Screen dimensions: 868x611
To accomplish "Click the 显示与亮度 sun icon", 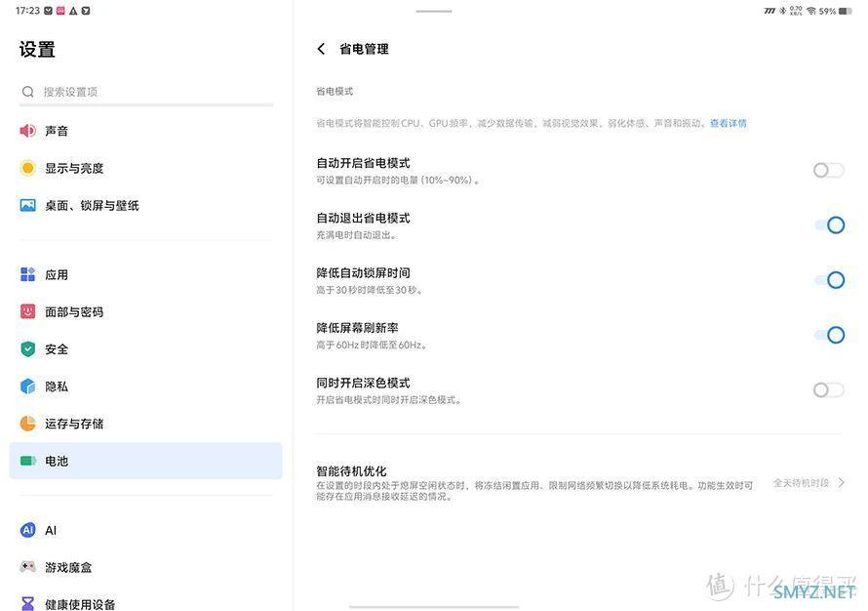I will click(27, 168).
